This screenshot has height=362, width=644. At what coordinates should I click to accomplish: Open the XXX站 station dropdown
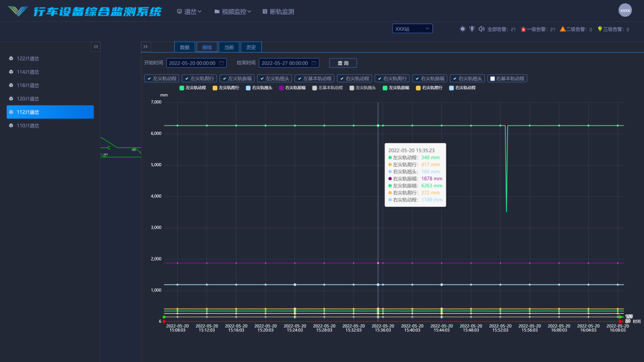[412, 29]
